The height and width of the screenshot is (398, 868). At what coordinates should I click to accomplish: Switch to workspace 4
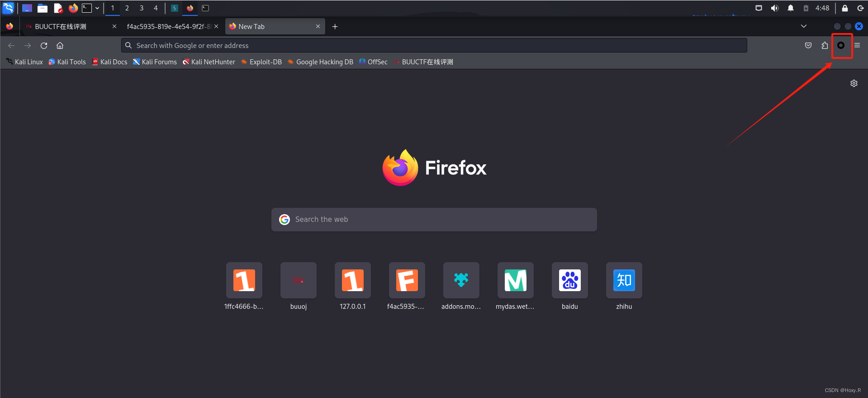click(x=156, y=8)
